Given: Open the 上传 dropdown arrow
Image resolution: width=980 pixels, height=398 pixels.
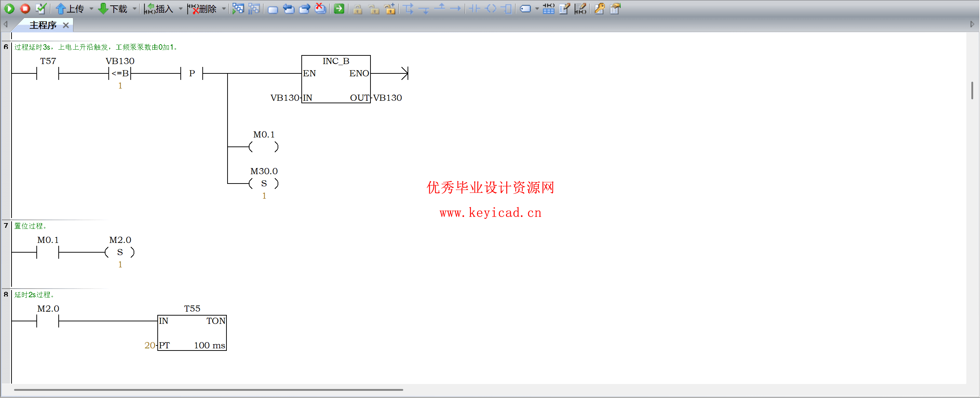Looking at the screenshot, I should tap(91, 8).
